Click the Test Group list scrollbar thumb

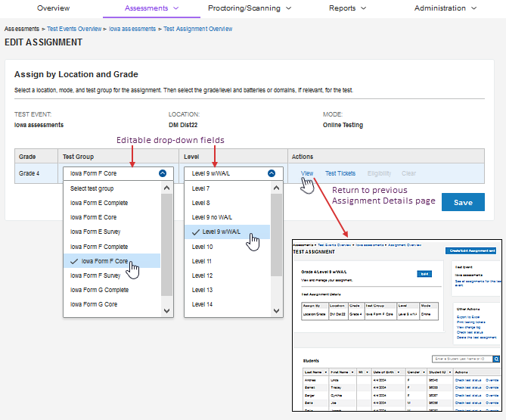pos(167,244)
